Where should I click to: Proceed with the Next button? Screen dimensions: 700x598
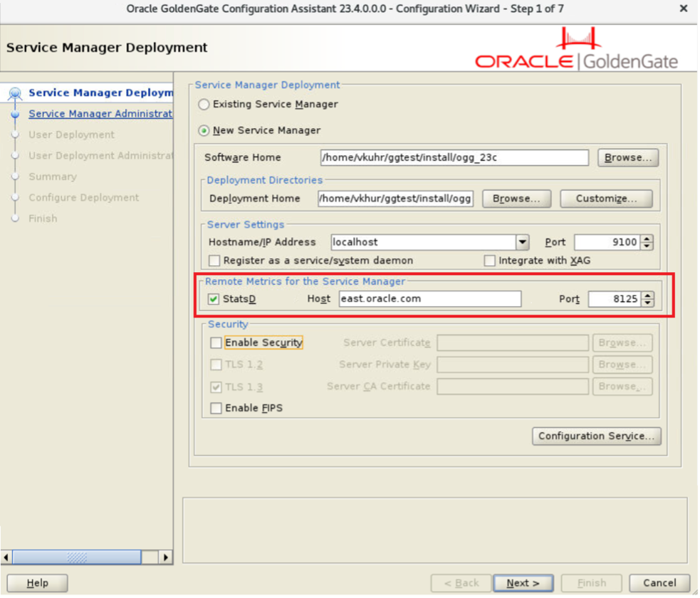[523, 584]
